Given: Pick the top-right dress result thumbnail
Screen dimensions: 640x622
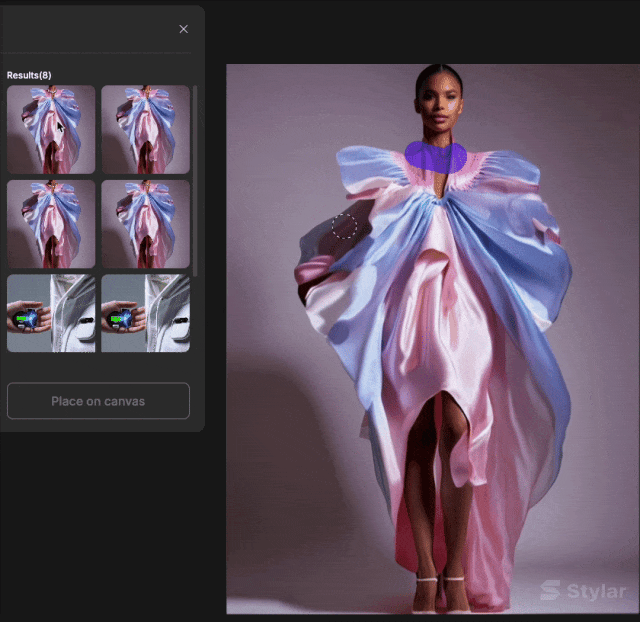Looking at the screenshot, I should (145, 129).
